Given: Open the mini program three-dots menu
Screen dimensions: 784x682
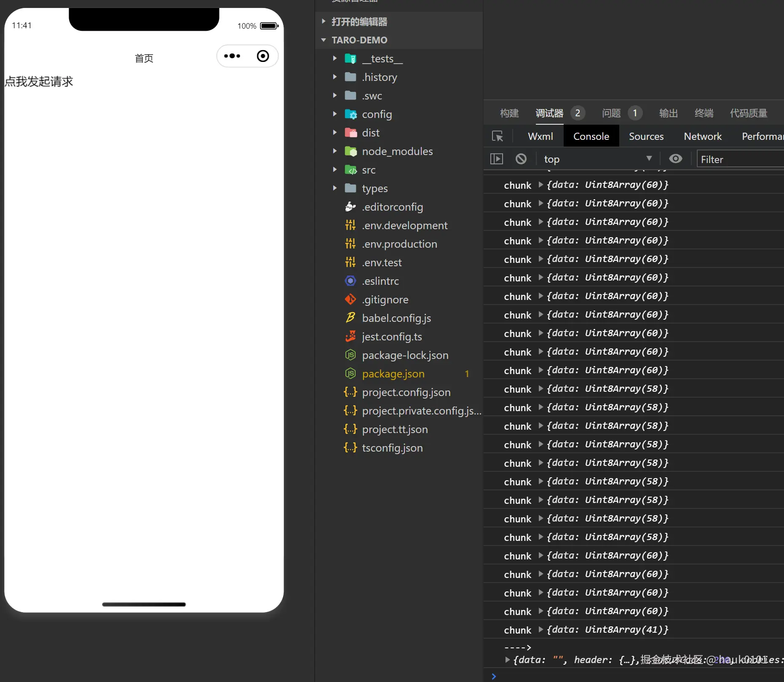Looking at the screenshot, I should 232,56.
